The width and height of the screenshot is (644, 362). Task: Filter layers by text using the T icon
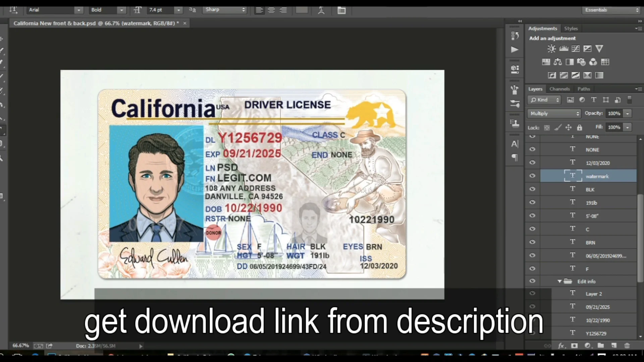click(594, 100)
